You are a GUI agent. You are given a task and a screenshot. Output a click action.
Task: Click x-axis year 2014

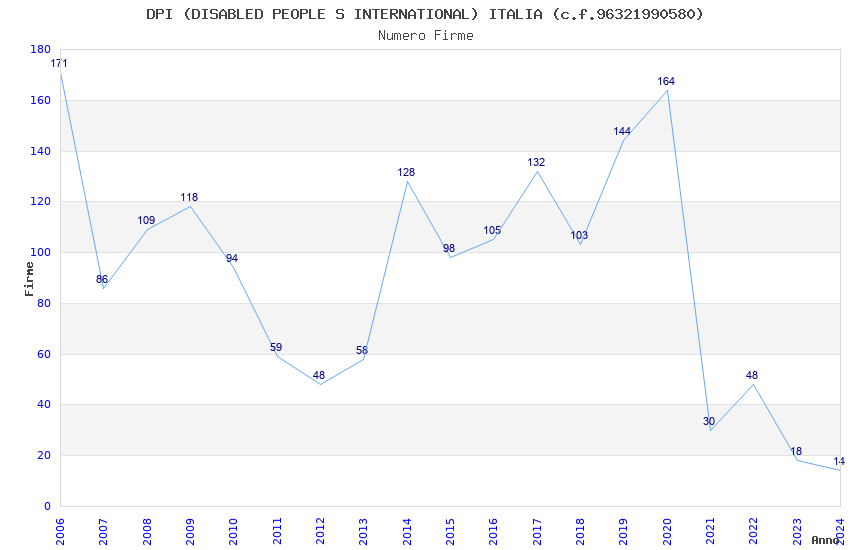tap(407, 532)
